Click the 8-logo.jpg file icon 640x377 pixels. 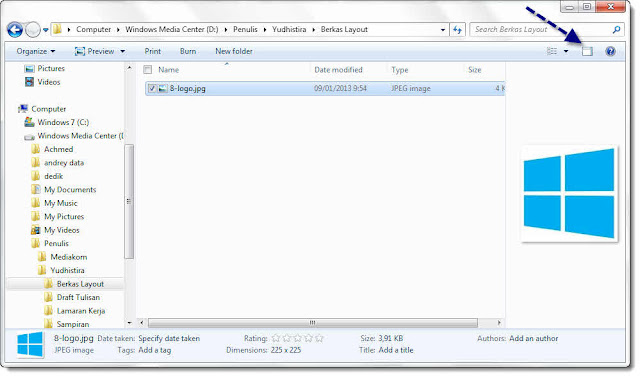[x=162, y=88]
